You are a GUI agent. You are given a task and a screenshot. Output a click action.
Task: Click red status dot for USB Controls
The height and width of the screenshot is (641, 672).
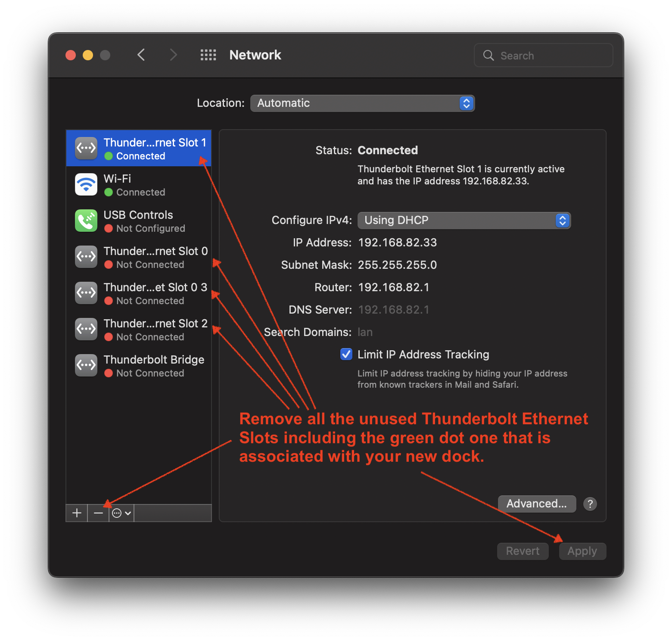click(x=109, y=228)
